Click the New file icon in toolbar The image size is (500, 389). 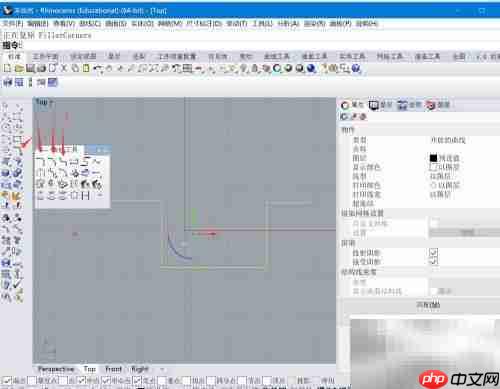point(7,68)
